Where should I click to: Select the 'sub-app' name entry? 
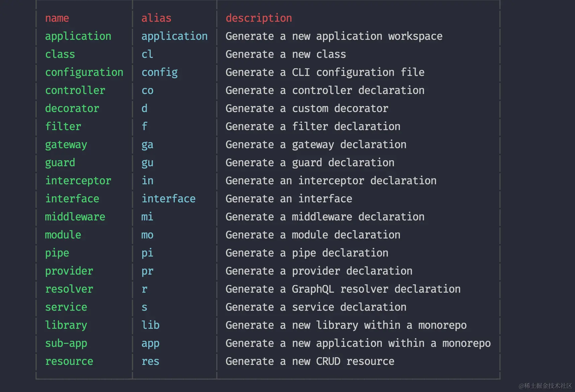tap(66, 343)
